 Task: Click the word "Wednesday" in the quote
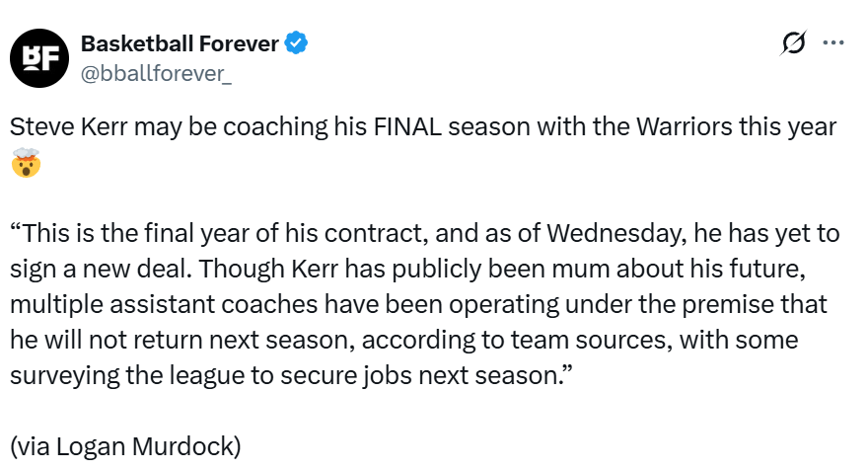[591, 233]
